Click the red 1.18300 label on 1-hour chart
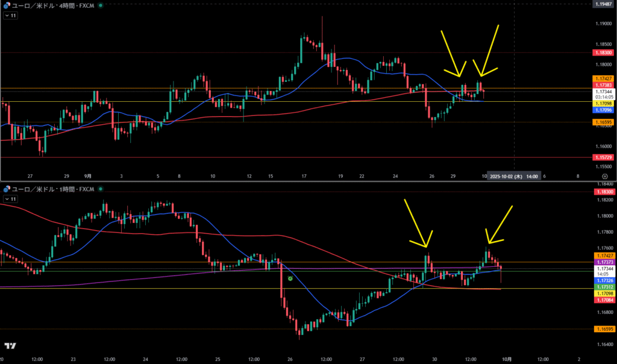The image size is (617, 364). point(604,192)
